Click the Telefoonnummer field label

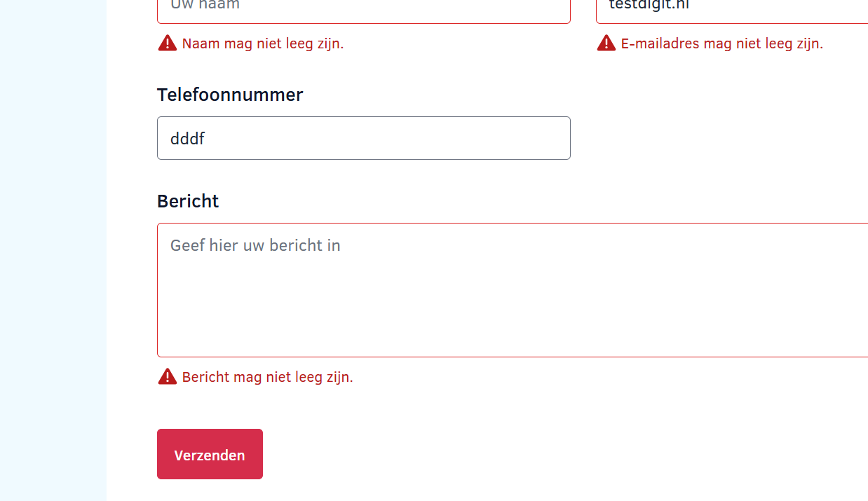click(x=230, y=95)
